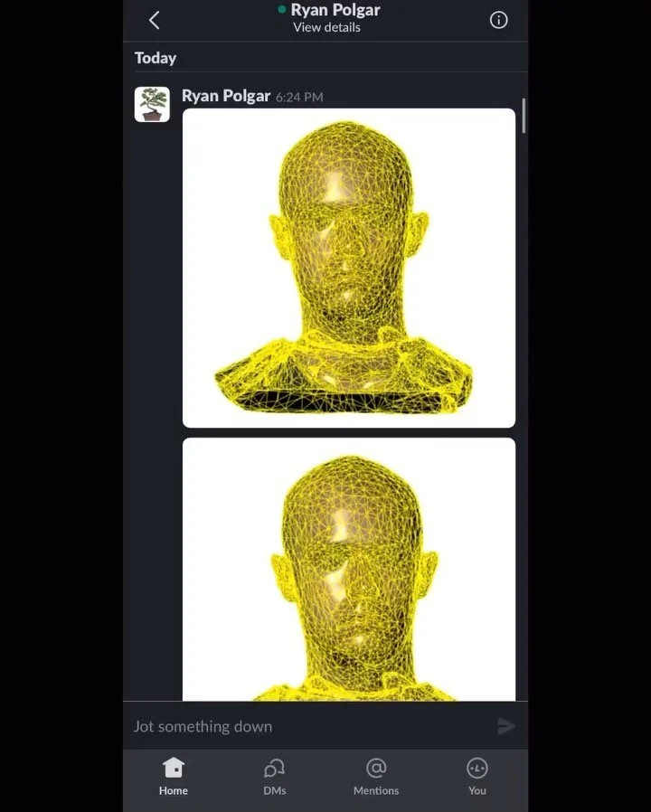Focus the Jot something down field
Viewport: 651px width, 812px height.
[311, 726]
